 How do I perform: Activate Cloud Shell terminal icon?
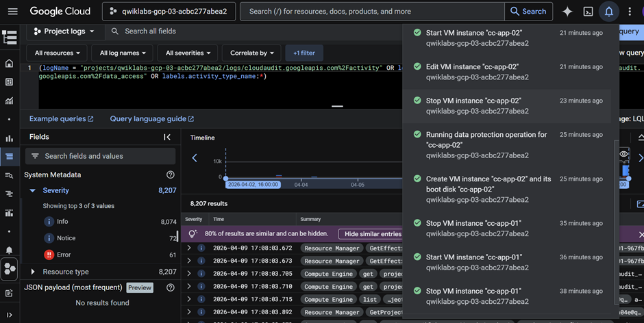coord(588,12)
